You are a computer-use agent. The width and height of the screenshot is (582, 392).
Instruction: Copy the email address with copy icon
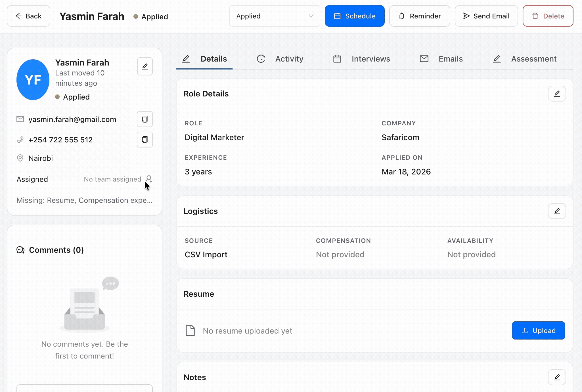(x=145, y=119)
